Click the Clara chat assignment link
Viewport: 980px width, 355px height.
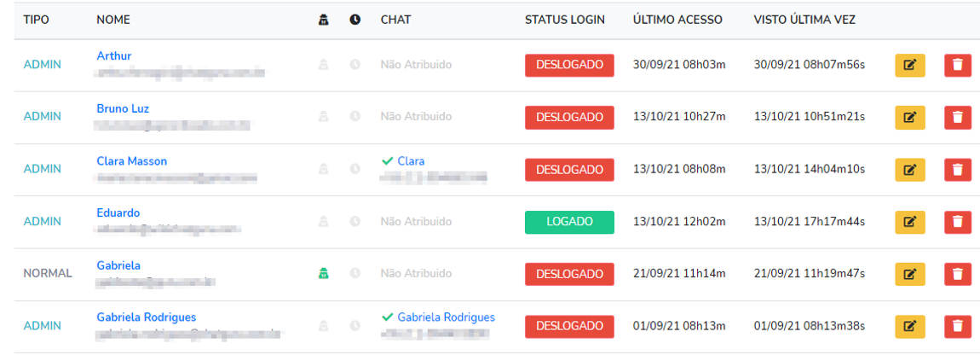411,161
